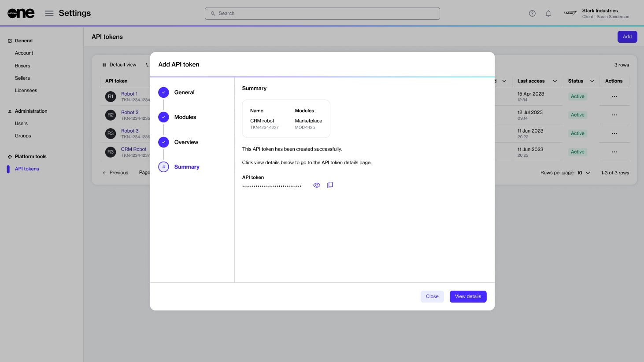Screen dimensions: 644x362
Task: Open the hamburger navigation menu
Action: pos(49,13)
